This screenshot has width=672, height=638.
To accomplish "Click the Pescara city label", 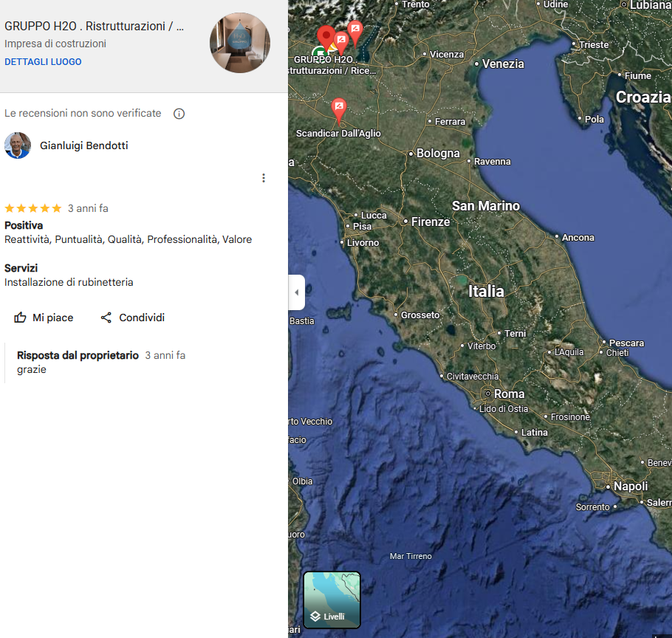I will click(626, 343).
